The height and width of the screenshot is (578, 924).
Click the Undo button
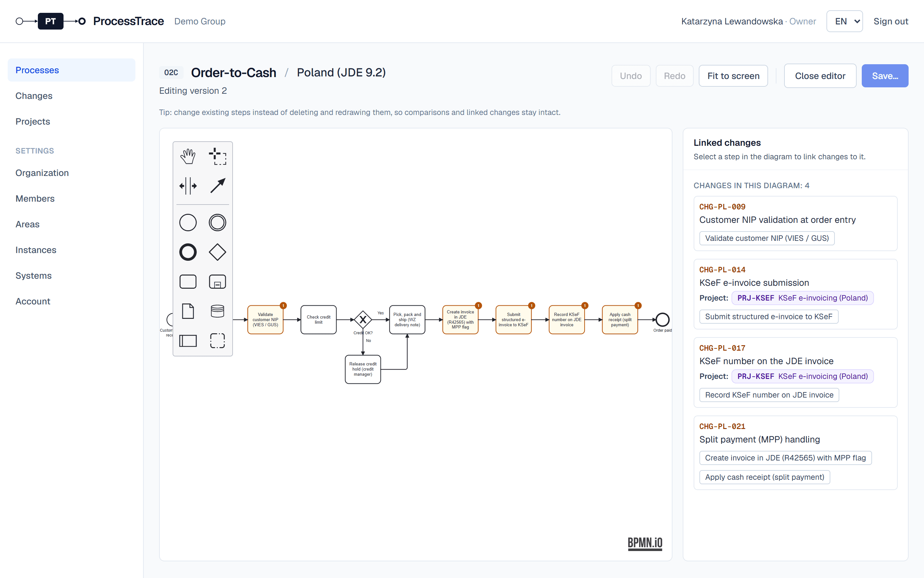(631, 76)
